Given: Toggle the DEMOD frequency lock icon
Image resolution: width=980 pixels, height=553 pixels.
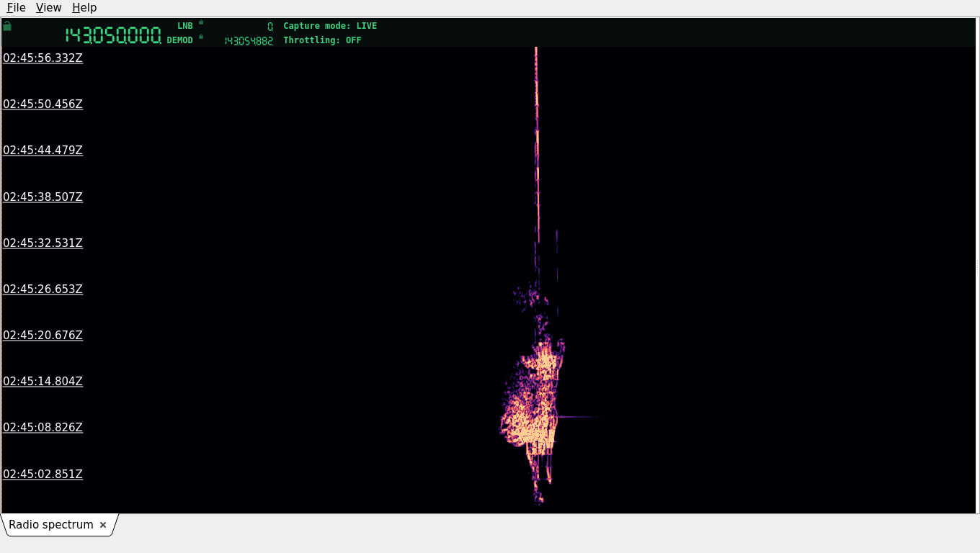Looking at the screenshot, I should coord(201,37).
